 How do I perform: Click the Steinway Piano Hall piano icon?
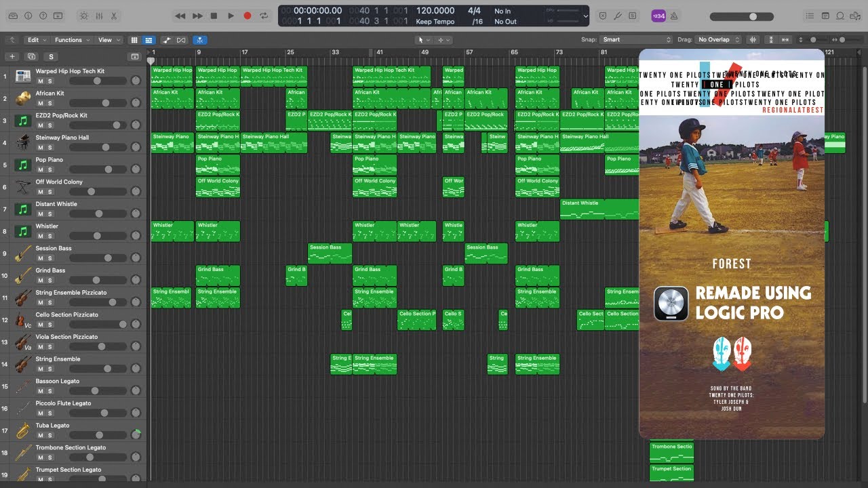(x=23, y=142)
